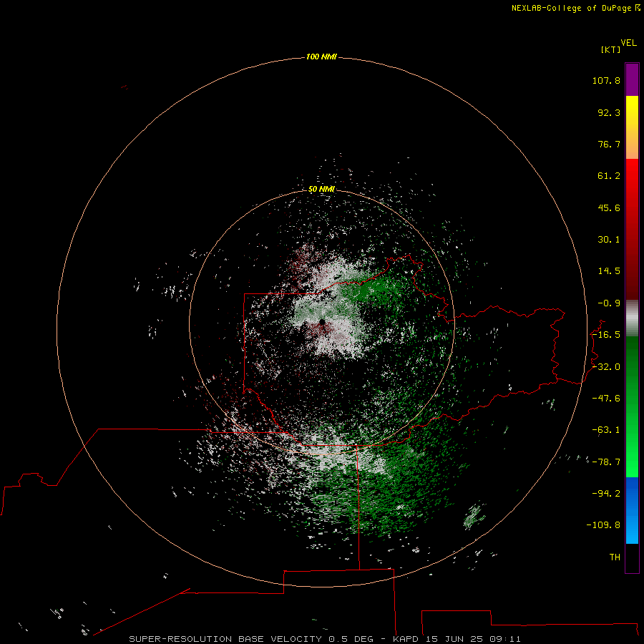Screen dimensions: 644x644
Task: Pick the purple segment of velocity color bar
Action: click(632, 79)
